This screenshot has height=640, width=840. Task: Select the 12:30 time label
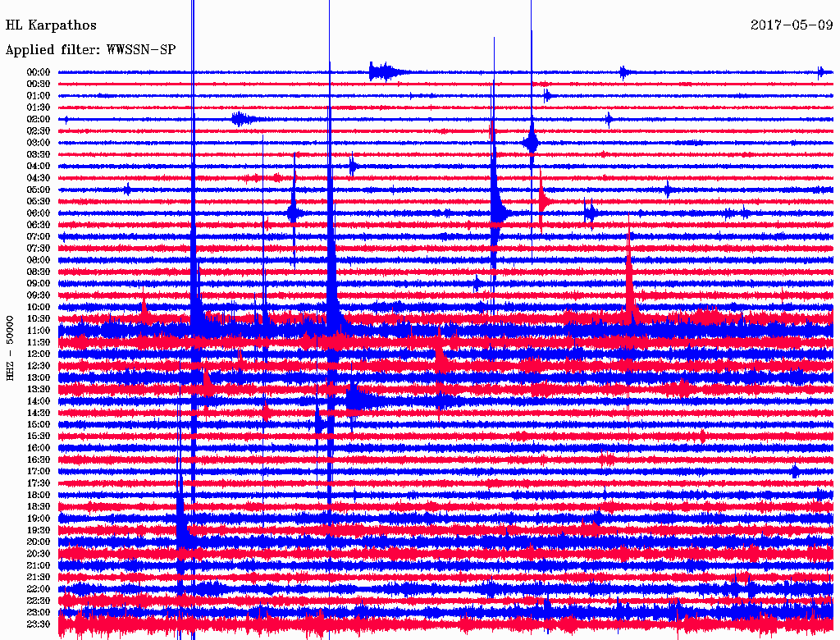click(x=39, y=366)
